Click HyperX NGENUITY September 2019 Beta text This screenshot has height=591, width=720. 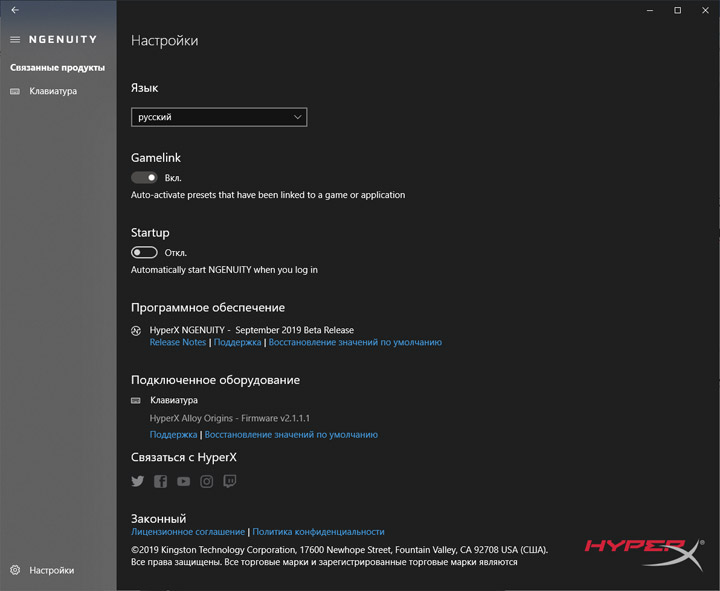click(x=252, y=330)
